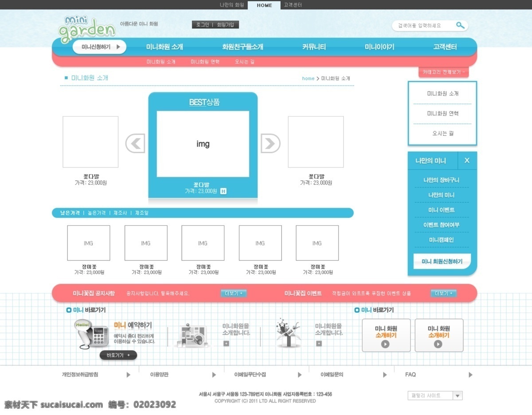532x415 pixels.
Task: Open the 패밀리 사이트 dropdown
Action: pos(435,396)
